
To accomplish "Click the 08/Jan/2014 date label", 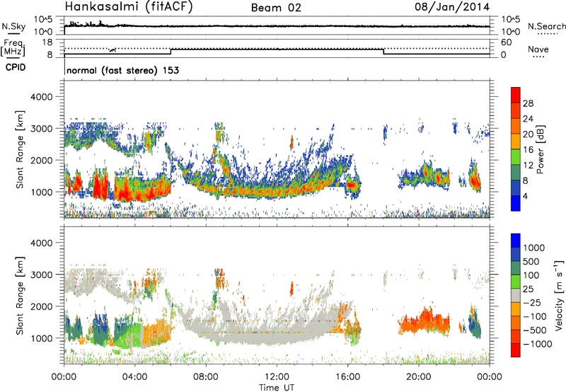I will 452,7.
